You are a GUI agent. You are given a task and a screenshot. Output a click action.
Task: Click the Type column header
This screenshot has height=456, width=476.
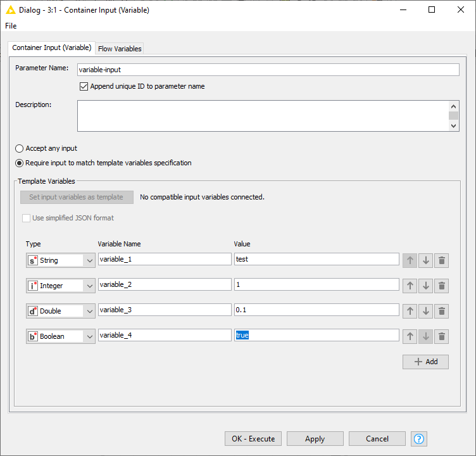click(x=33, y=244)
